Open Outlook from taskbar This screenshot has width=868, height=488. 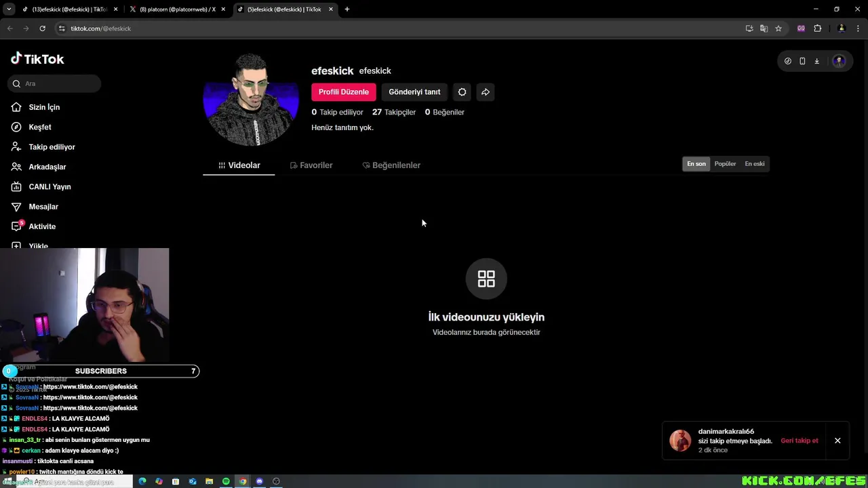click(193, 481)
